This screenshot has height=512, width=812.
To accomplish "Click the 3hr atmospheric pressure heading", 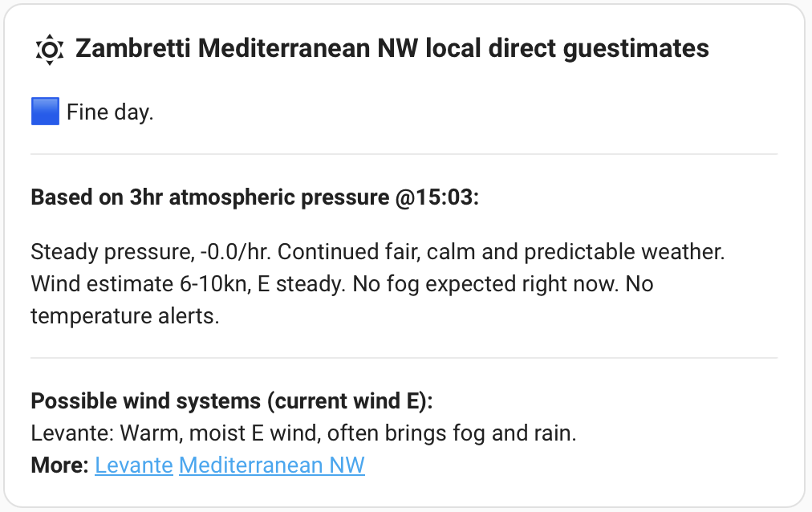I will [255, 197].
